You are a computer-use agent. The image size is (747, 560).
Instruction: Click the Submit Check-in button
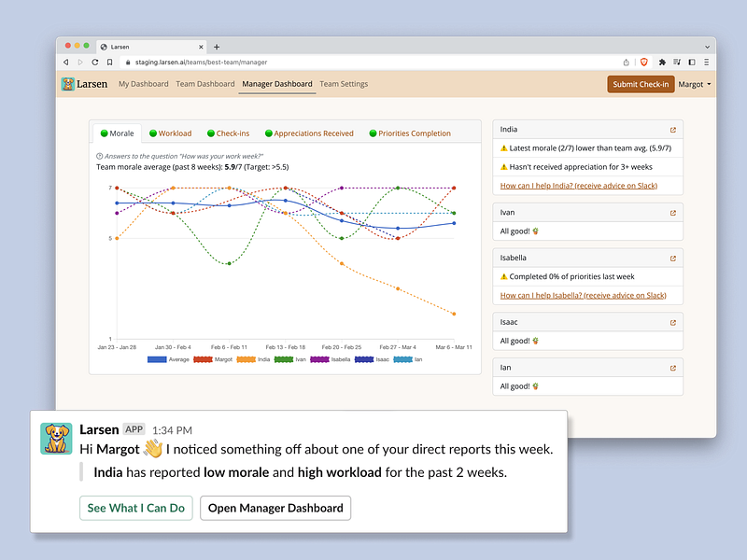point(641,84)
